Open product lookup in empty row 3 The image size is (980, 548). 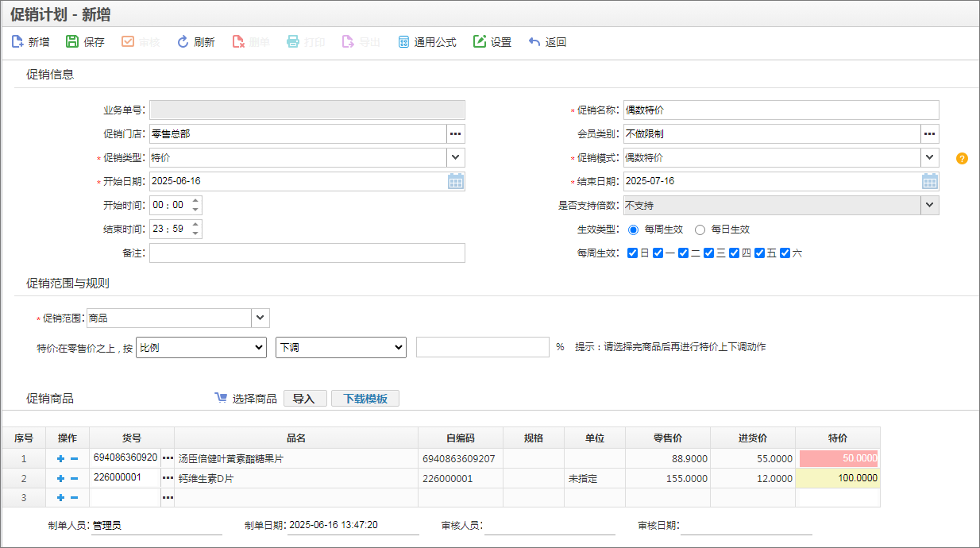pyautogui.click(x=167, y=498)
